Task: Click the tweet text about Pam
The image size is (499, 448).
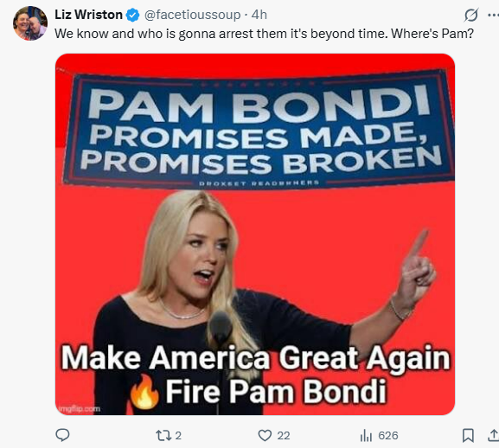Action: [x=264, y=34]
